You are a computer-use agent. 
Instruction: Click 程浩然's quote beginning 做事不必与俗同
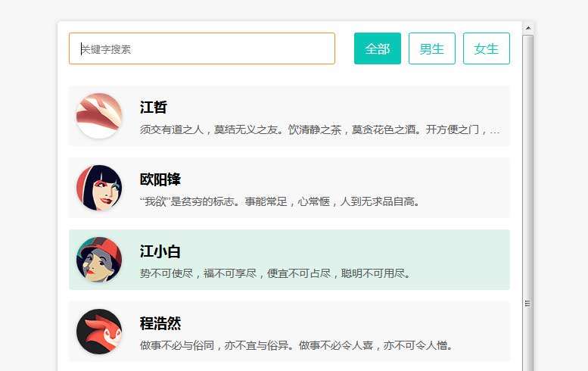coord(297,345)
